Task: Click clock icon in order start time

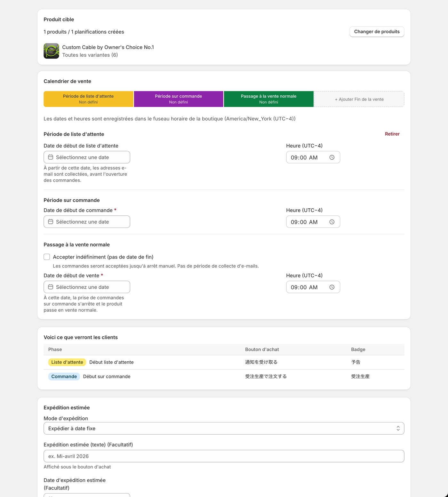Action: 332,222
